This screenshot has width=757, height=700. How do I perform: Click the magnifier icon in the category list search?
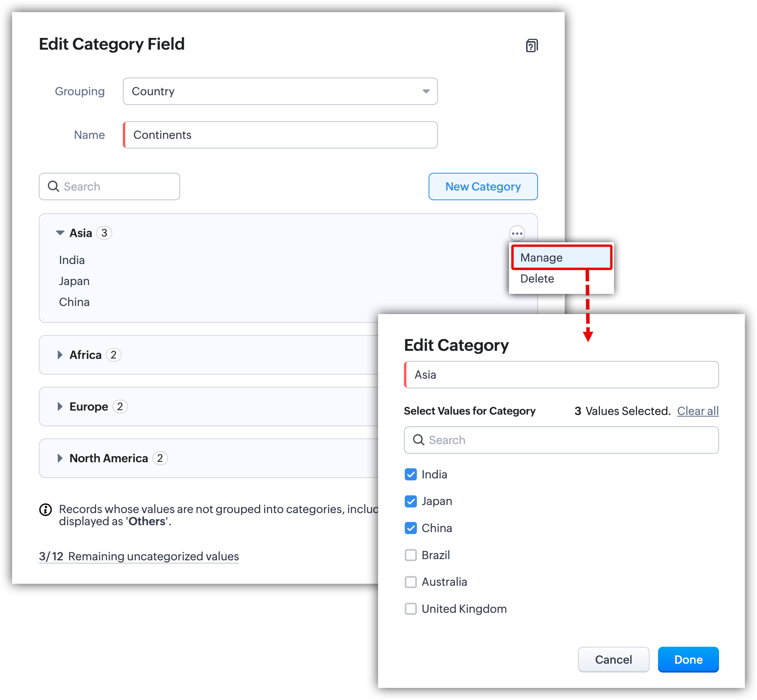pyautogui.click(x=53, y=187)
